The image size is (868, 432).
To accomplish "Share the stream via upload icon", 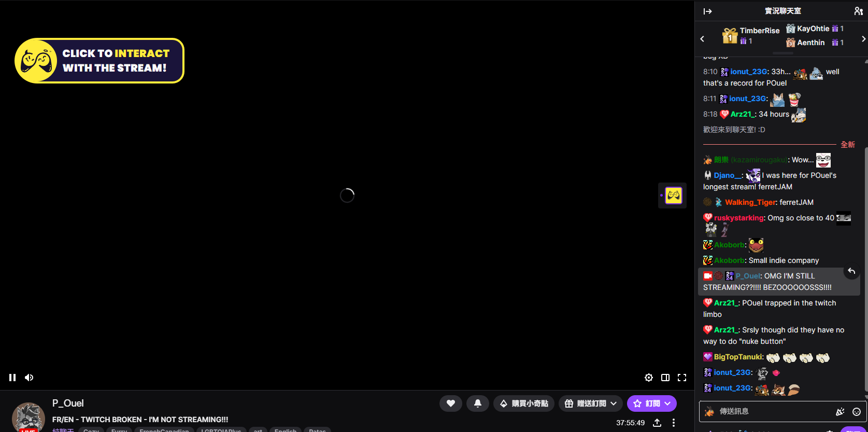I will click(x=657, y=423).
